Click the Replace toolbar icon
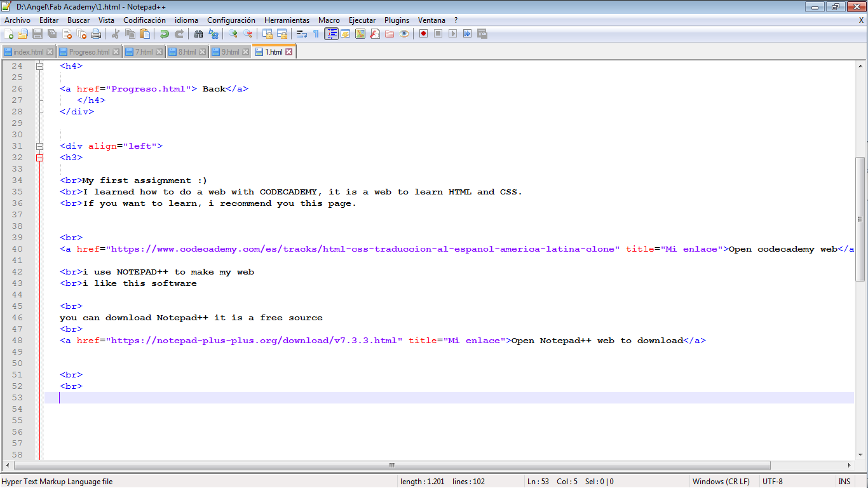This screenshot has height=488, width=868. tap(214, 34)
